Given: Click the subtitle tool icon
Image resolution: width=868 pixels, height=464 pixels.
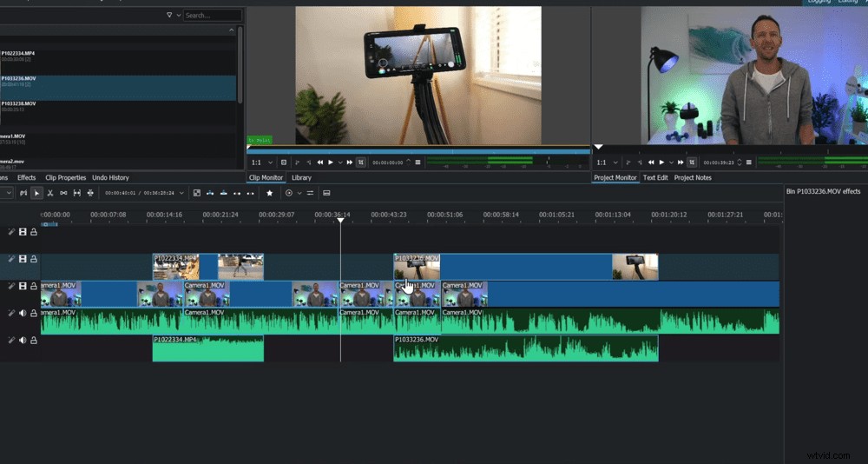Looking at the screenshot, I should tap(326, 193).
